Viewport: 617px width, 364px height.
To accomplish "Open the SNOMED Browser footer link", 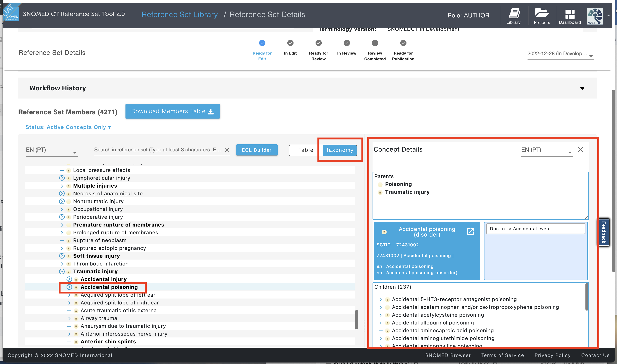I will tap(448, 355).
